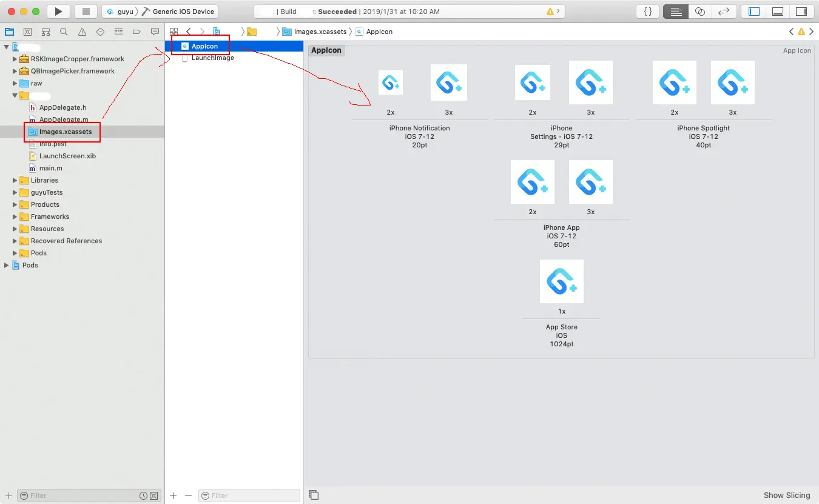Viewport: 819px width, 504px height.
Task: Expand the guyuTests group
Action: [15, 192]
